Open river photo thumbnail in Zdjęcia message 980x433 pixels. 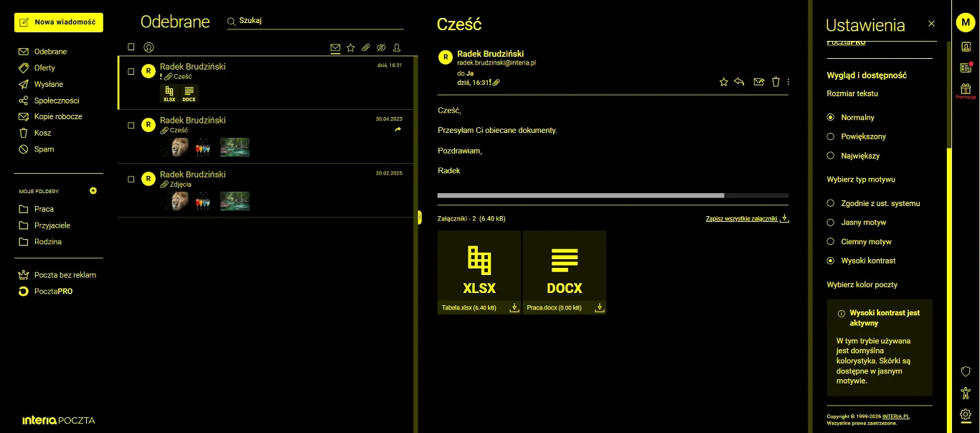point(235,201)
